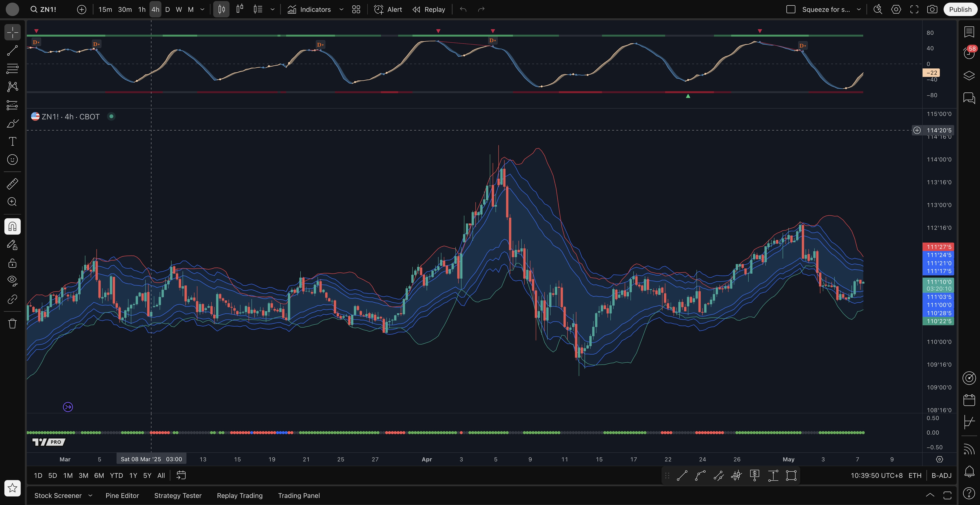
Task: Toggle Magnet mode on the left toolbar
Action: pyautogui.click(x=12, y=227)
